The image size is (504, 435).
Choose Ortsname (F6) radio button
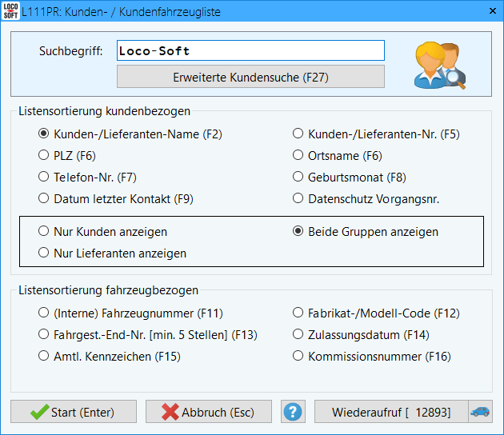click(x=298, y=156)
